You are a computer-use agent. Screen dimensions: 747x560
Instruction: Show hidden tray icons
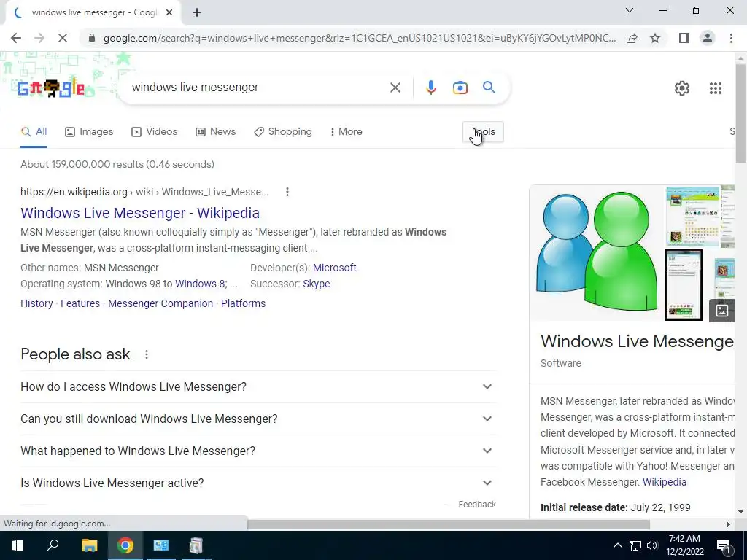[617, 545]
